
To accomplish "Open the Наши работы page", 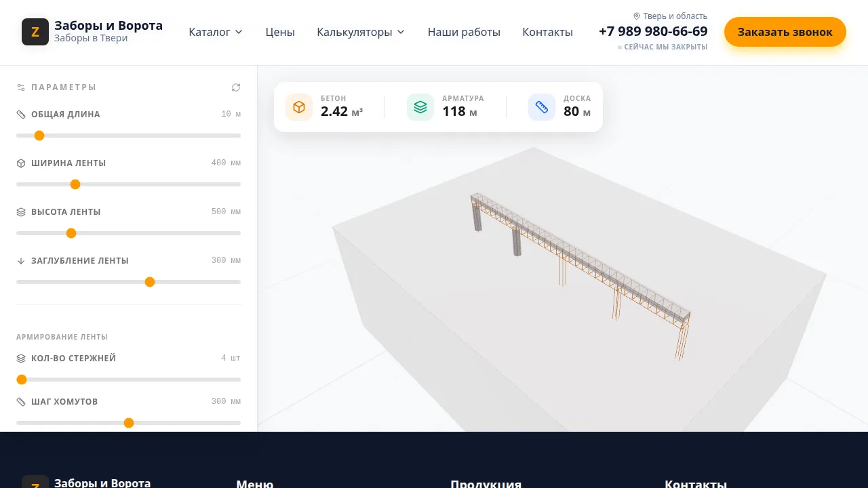I will point(464,32).
